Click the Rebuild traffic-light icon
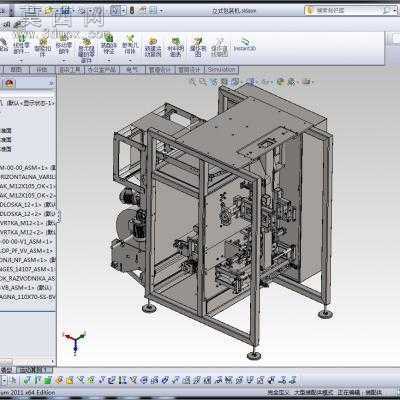The image size is (400, 400). 132,11
